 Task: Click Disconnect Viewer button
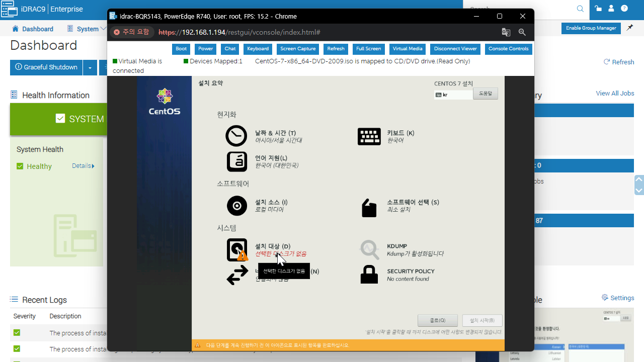[x=455, y=49]
